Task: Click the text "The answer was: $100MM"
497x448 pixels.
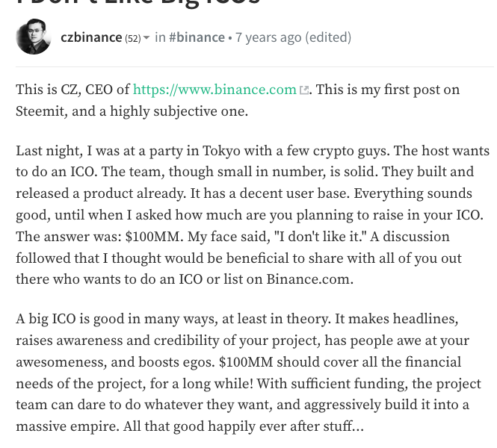Action: click(98, 237)
